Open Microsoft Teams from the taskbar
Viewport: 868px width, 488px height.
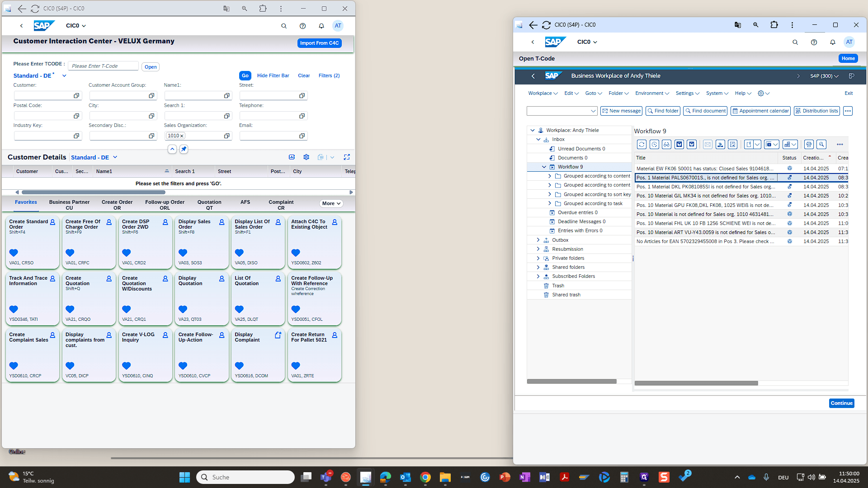pyautogui.click(x=326, y=477)
